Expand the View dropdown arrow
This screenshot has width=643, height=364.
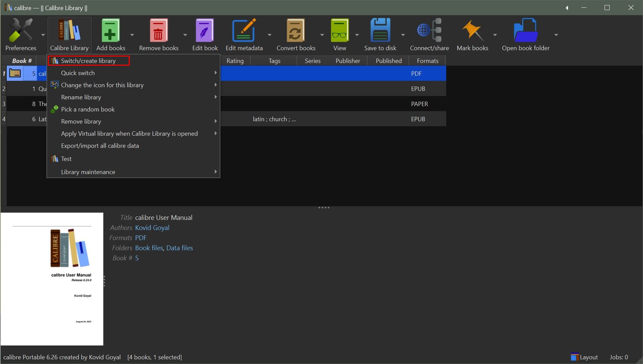click(x=357, y=35)
